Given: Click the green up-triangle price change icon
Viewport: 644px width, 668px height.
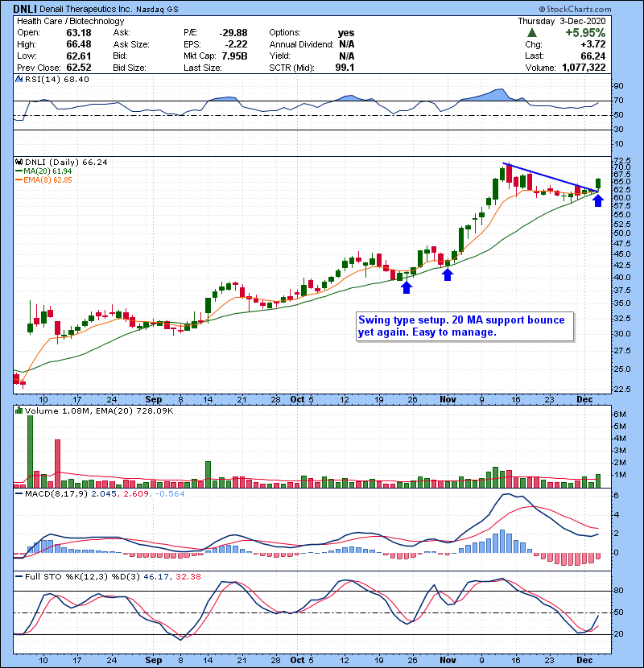Looking at the screenshot, I should tap(531, 33).
